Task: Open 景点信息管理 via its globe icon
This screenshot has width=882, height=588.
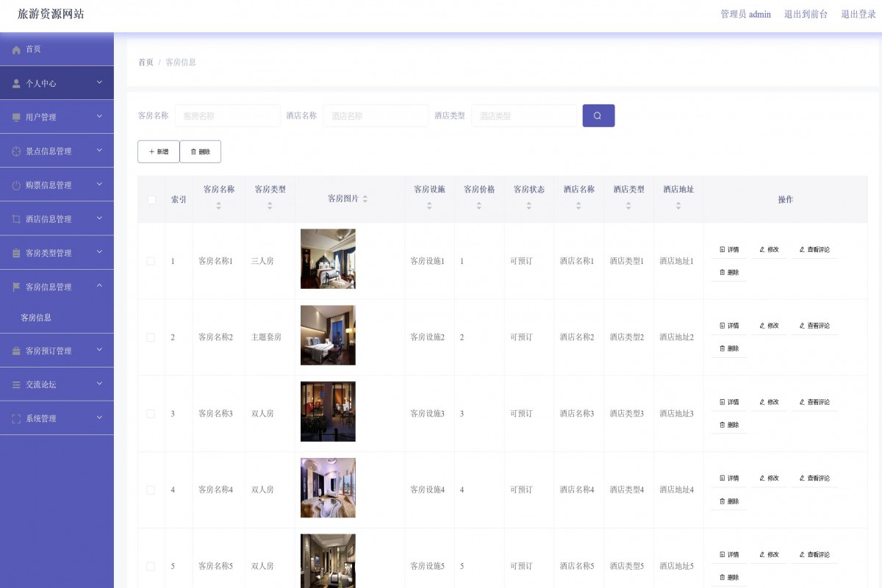Action: pyautogui.click(x=16, y=150)
